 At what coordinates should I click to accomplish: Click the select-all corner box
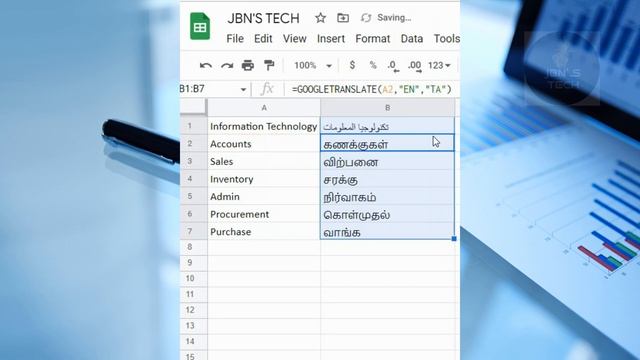click(x=193, y=107)
